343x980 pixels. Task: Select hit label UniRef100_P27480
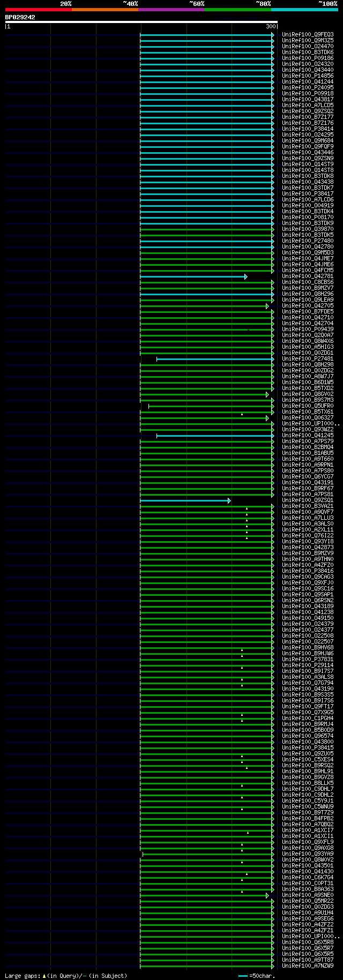point(308,241)
